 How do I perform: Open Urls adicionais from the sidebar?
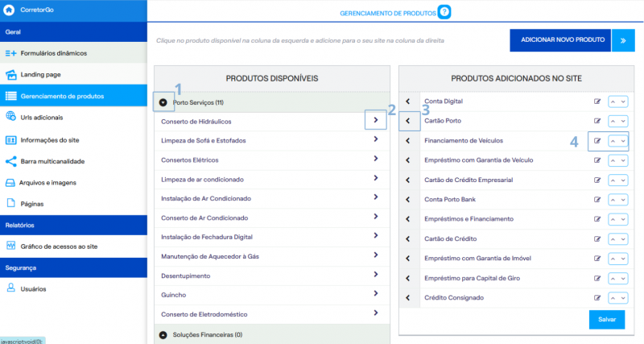73,117
